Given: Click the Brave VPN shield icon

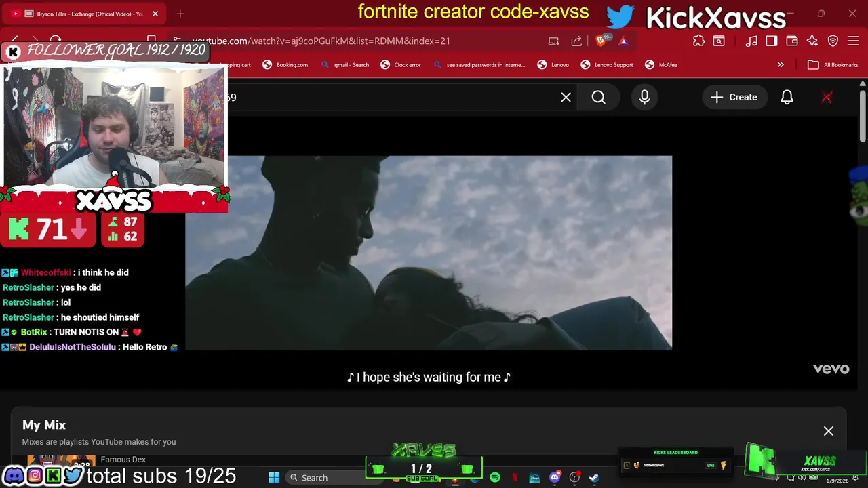Looking at the screenshot, I should [833, 41].
